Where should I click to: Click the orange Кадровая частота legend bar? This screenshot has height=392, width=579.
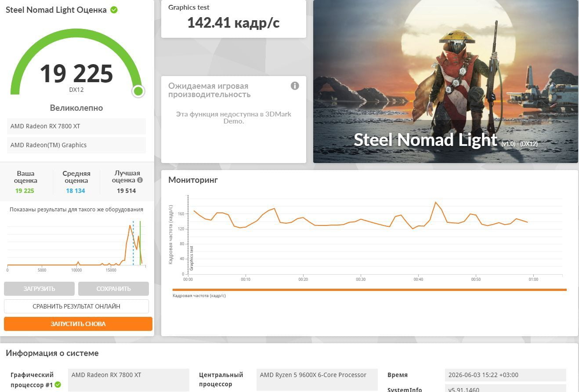[x=369, y=290]
